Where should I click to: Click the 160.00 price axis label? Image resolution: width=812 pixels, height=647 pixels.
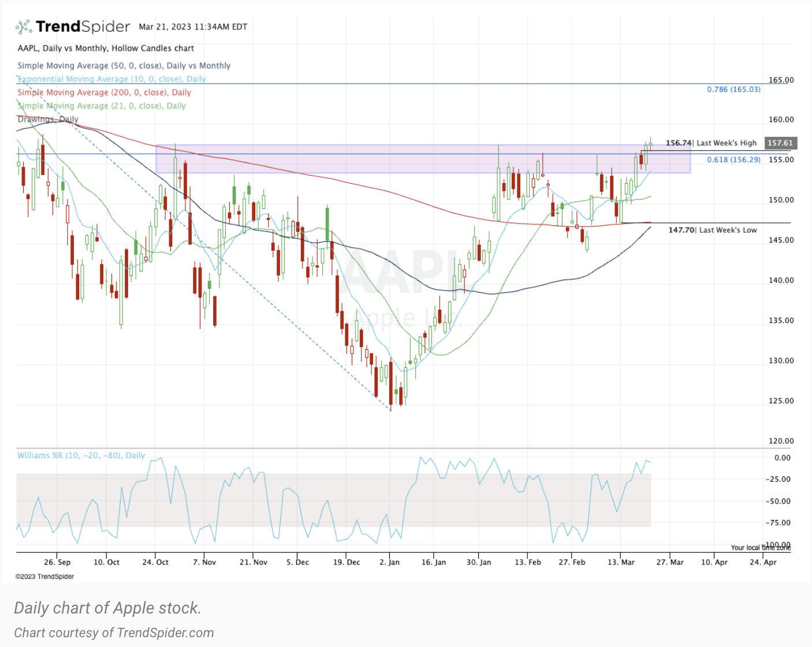pos(781,120)
